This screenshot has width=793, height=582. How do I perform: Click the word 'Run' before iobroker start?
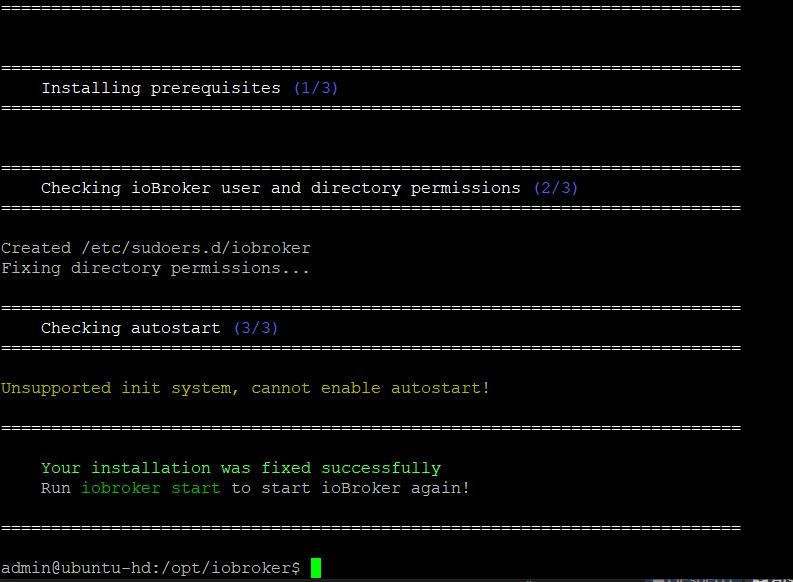[56, 488]
